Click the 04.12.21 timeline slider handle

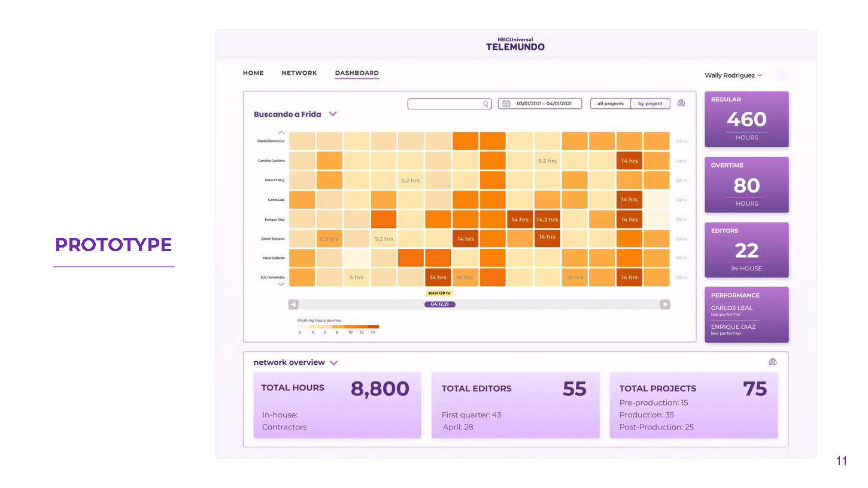click(440, 304)
